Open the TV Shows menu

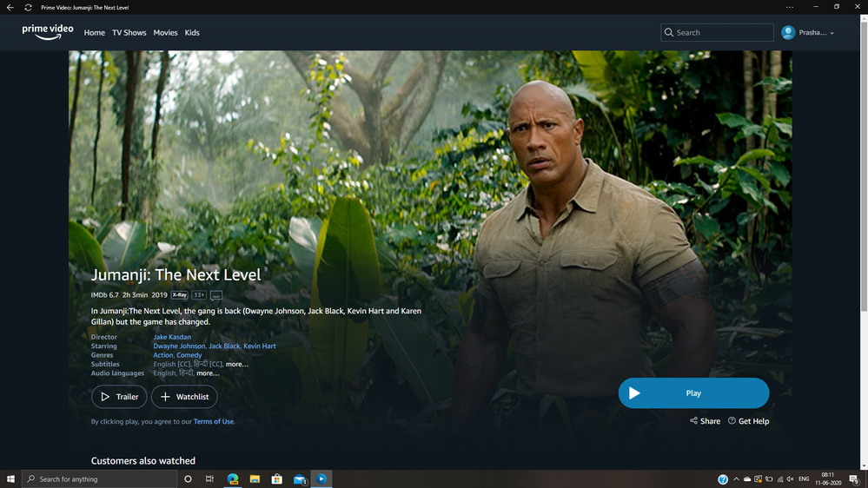129,33
